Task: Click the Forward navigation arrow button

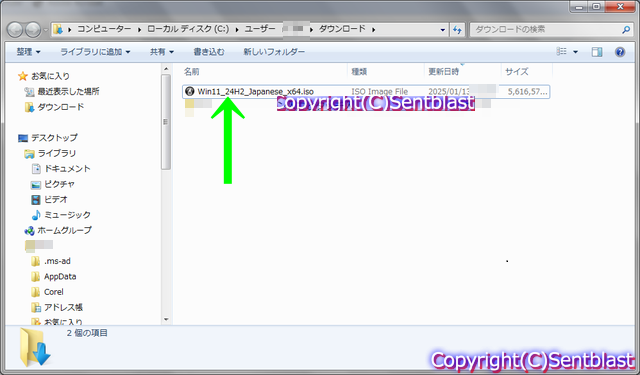Action: point(33,29)
